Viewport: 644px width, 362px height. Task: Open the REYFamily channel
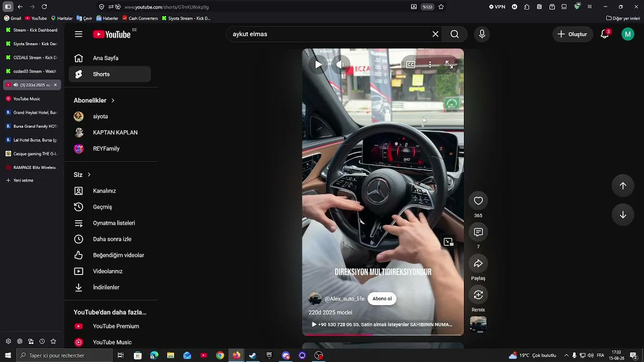click(110, 149)
